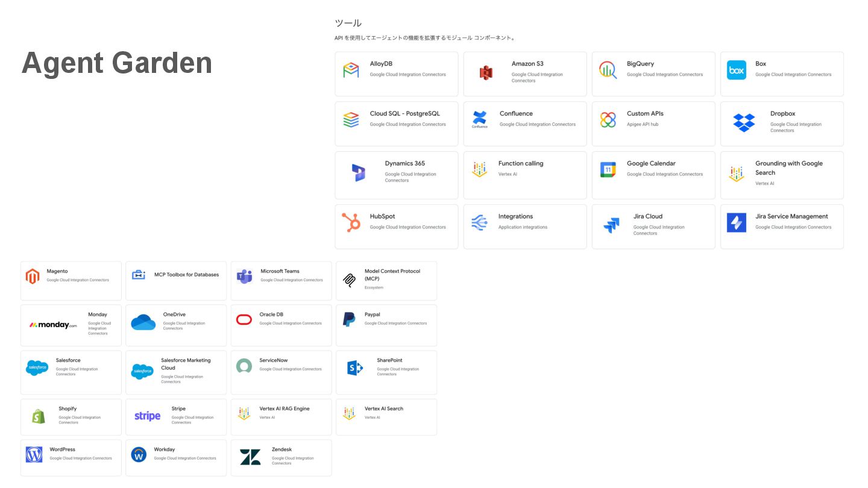This screenshot has width=868, height=488.
Task: Click the Paypal logo icon
Action: point(349,319)
